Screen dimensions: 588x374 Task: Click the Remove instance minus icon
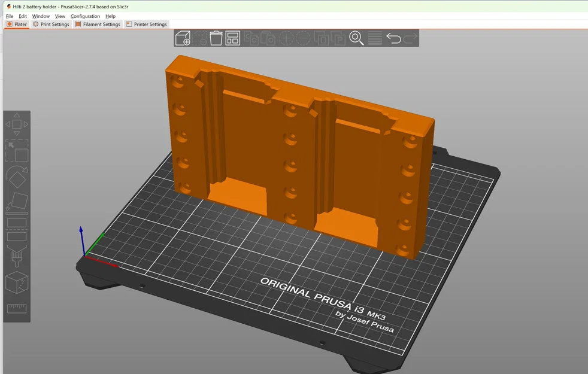click(303, 38)
